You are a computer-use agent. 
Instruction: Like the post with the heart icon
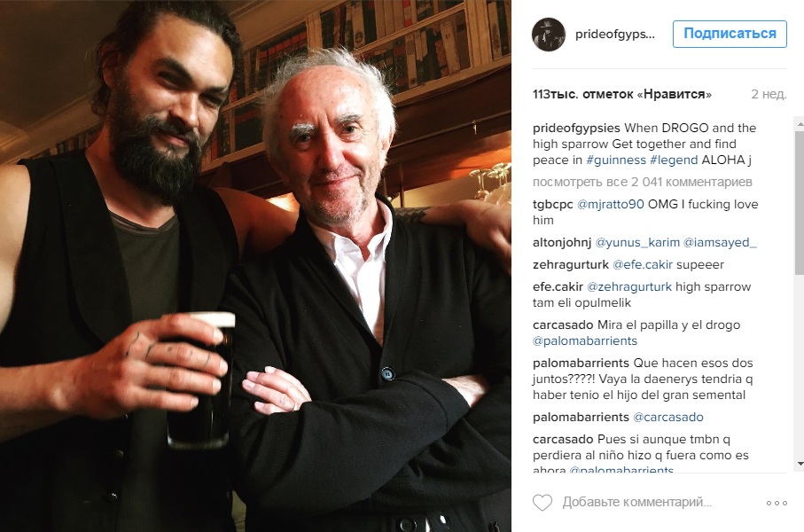[543, 502]
